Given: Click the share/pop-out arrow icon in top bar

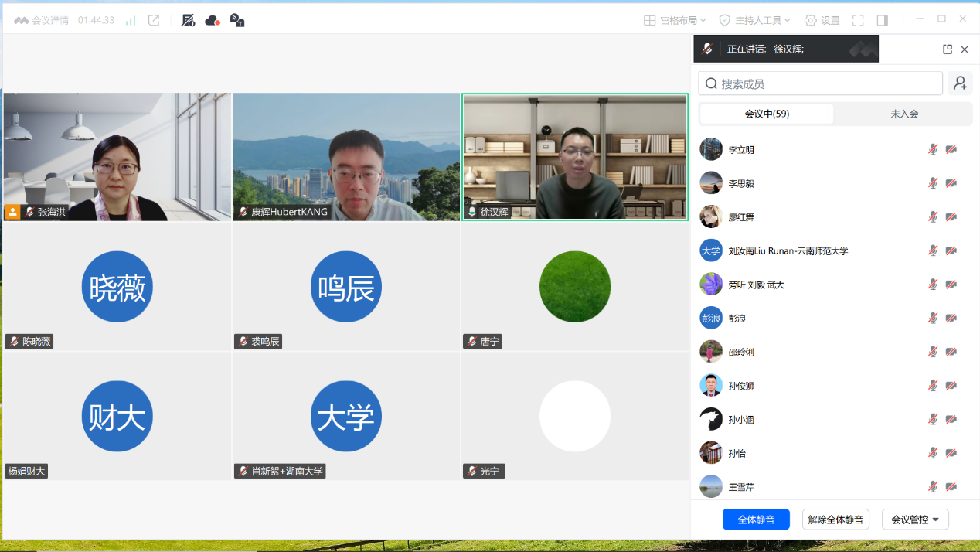Looking at the screenshot, I should (154, 20).
